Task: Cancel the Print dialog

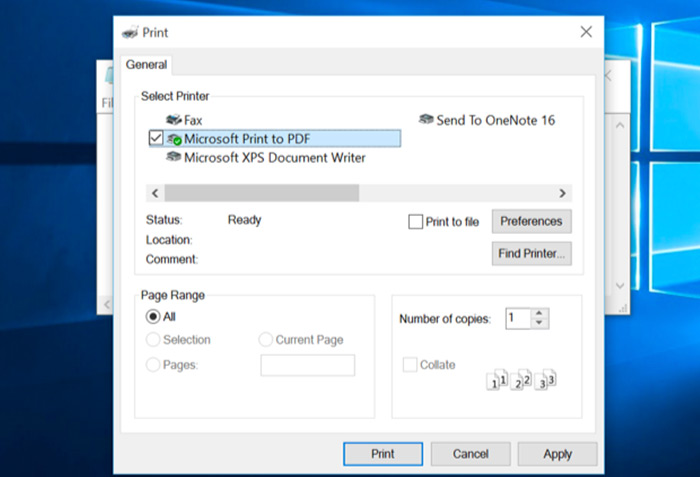Action: click(x=470, y=454)
